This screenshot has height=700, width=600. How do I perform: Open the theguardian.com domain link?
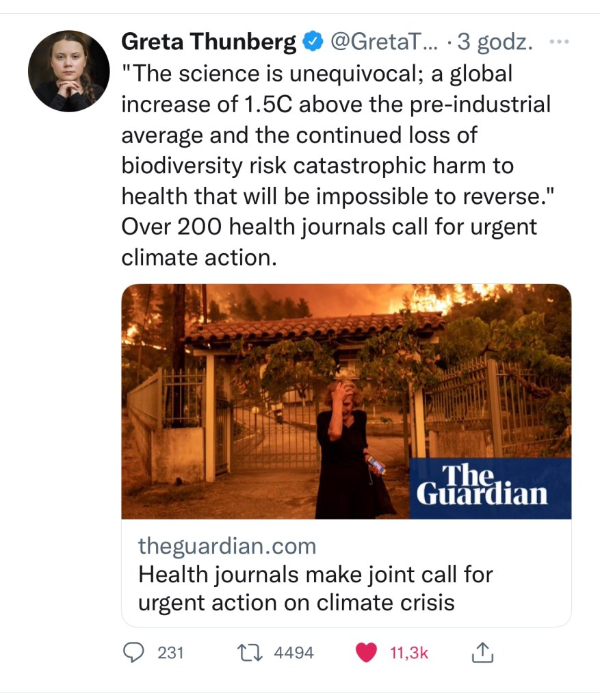point(227,546)
